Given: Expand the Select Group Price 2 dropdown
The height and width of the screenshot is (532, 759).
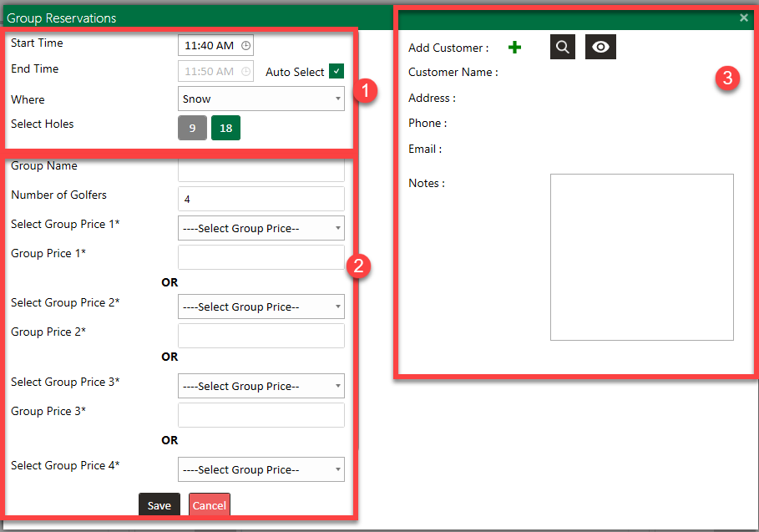Looking at the screenshot, I should [261, 307].
